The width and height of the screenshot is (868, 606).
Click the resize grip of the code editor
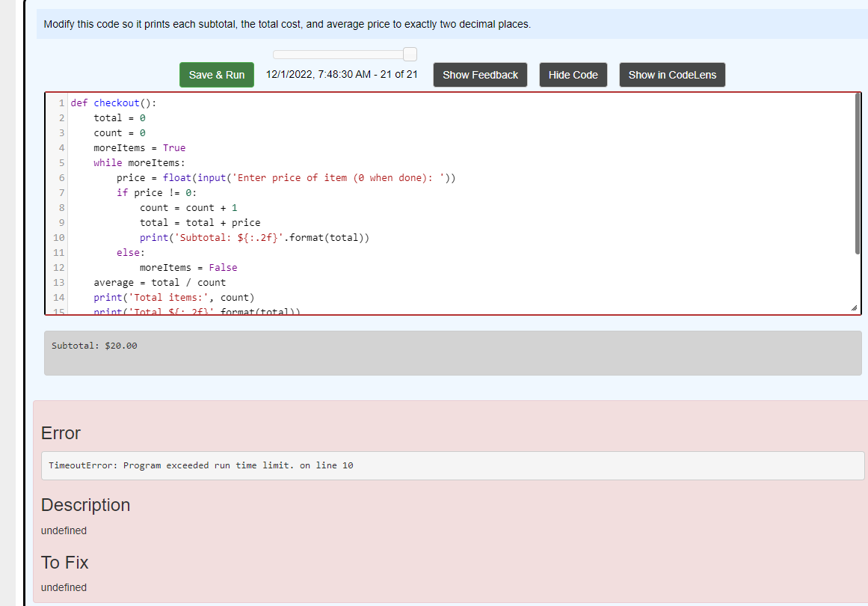click(x=855, y=307)
